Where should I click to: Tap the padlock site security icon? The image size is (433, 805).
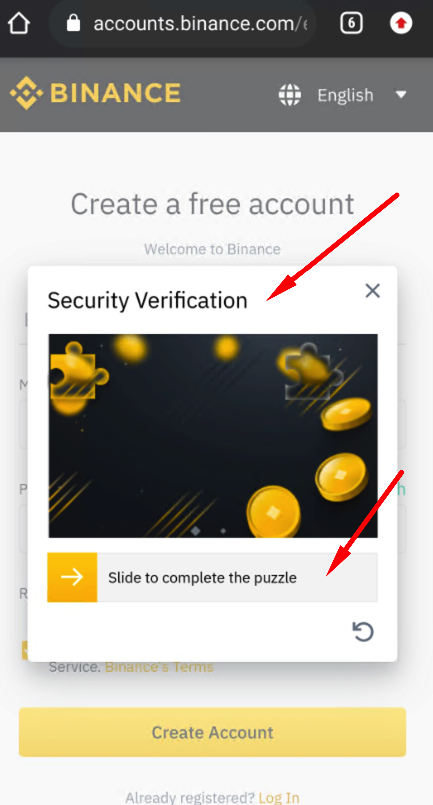pyautogui.click(x=74, y=23)
